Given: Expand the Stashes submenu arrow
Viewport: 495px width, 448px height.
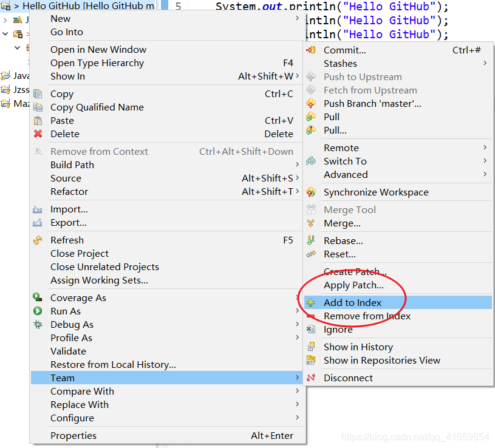Looking at the screenshot, I should click(x=485, y=63).
